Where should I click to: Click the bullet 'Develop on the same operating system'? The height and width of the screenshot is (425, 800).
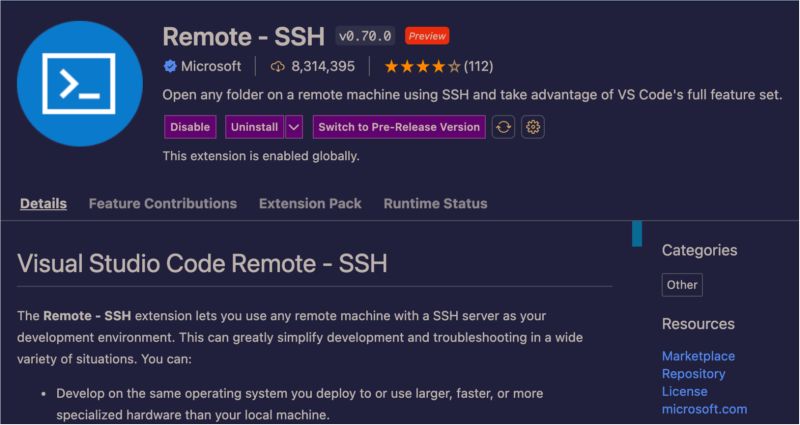pyautogui.click(x=299, y=404)
